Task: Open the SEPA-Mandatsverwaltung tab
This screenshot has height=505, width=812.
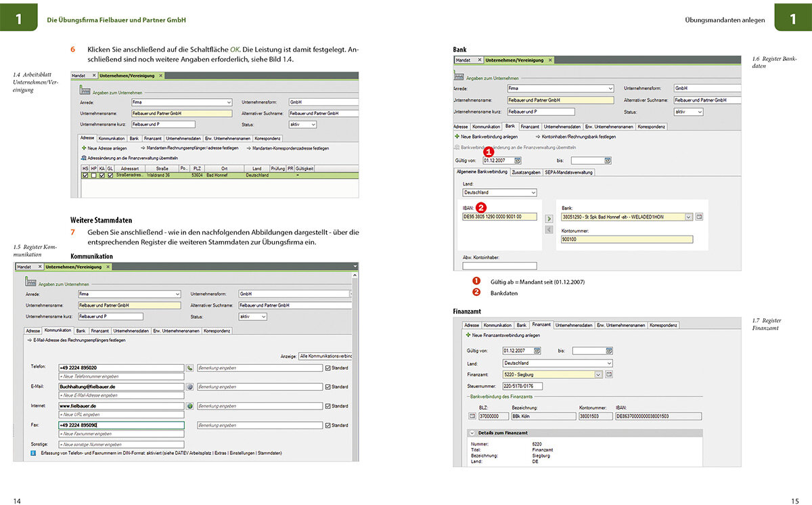Action: pos(569,172)
